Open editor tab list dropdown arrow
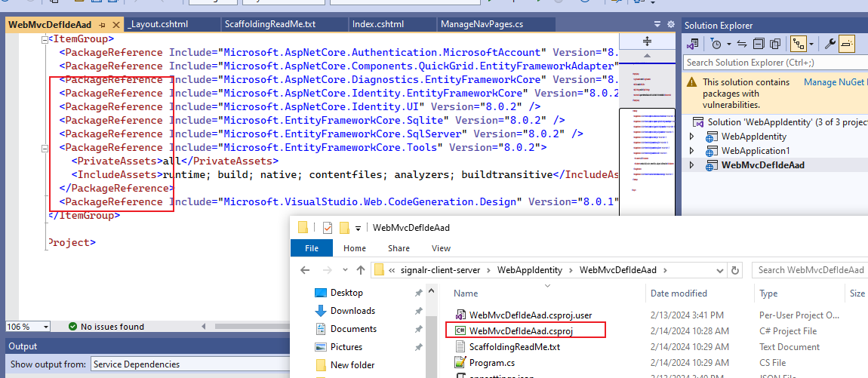Viewport: 868px width, 378px height. tap(657, 24)
